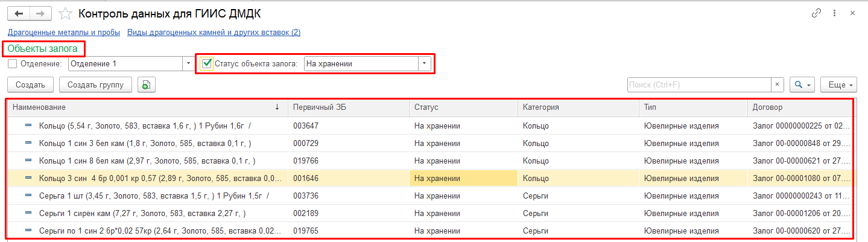868x242 pixels.
Task: Click the Создать группу button
Action: click(95, 85)
